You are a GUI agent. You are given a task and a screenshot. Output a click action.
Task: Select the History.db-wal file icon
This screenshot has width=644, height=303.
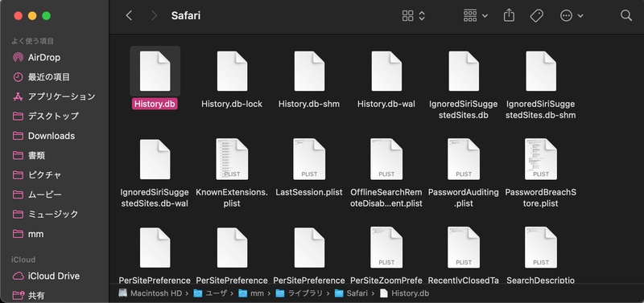coord(386,71)
